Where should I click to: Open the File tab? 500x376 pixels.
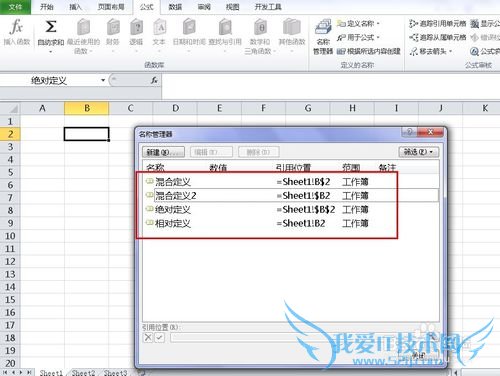(15, 7)
